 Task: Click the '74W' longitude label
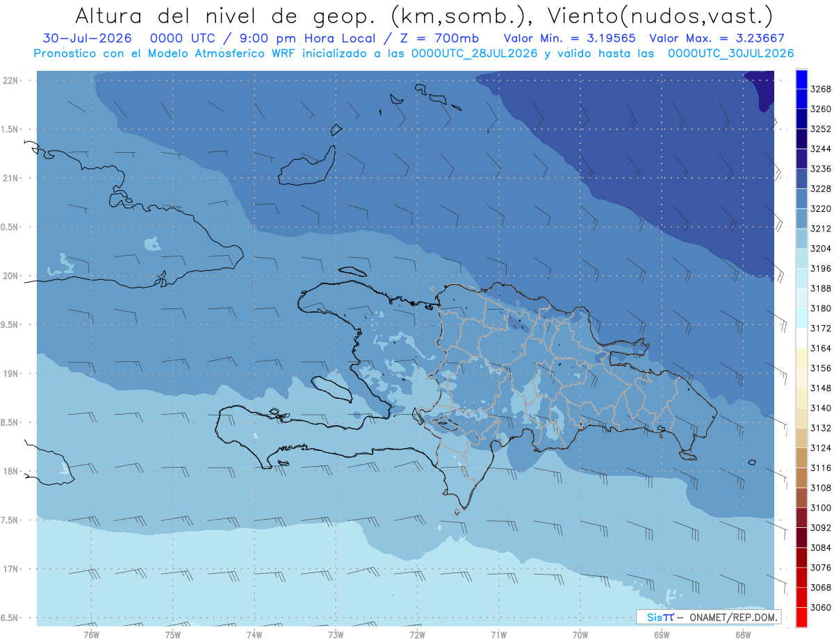254,634
